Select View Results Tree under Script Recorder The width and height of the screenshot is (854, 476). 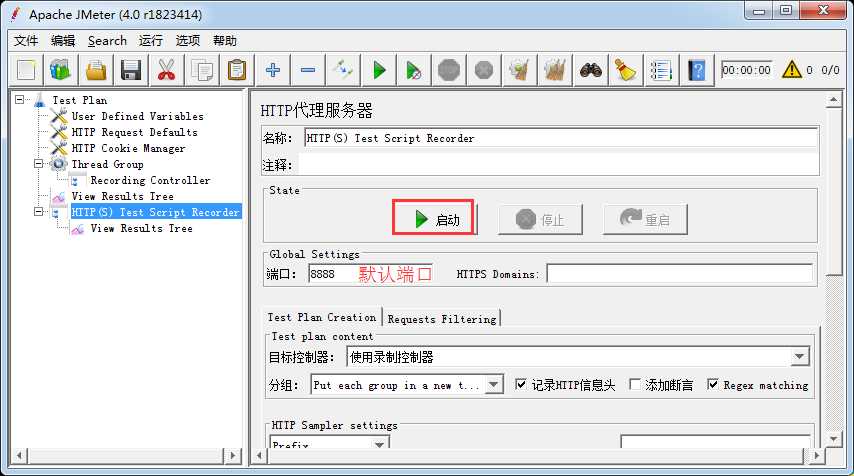(142, 228)
